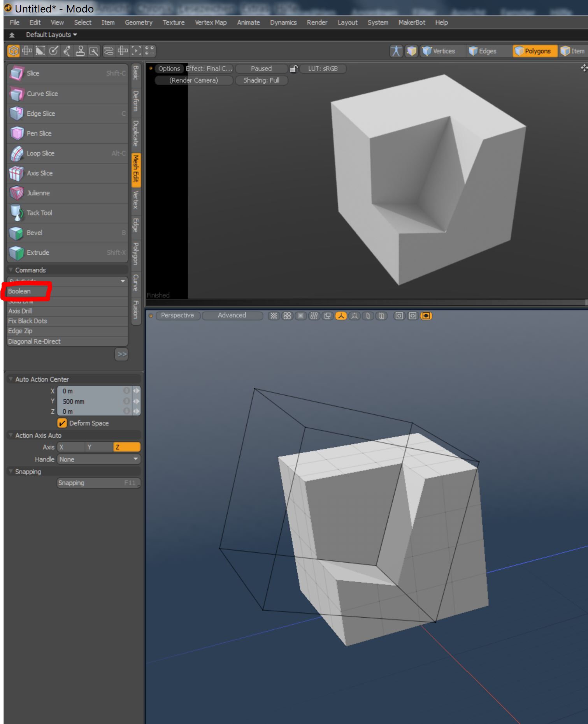The image size is (588, 724).
Task: Activate the Julienne tool
Action: click(67, 193)
